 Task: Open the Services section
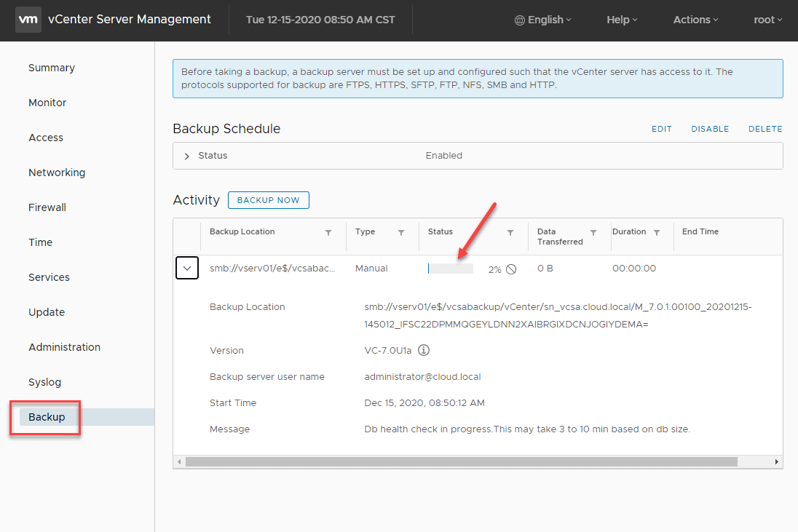[x=49, y=277]
